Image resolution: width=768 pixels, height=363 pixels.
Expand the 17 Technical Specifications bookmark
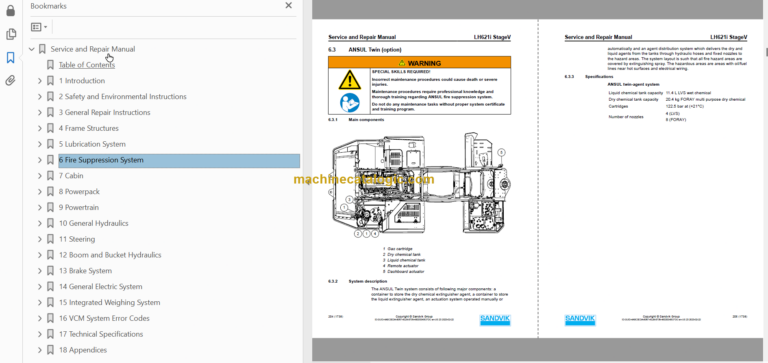[40, 334]
